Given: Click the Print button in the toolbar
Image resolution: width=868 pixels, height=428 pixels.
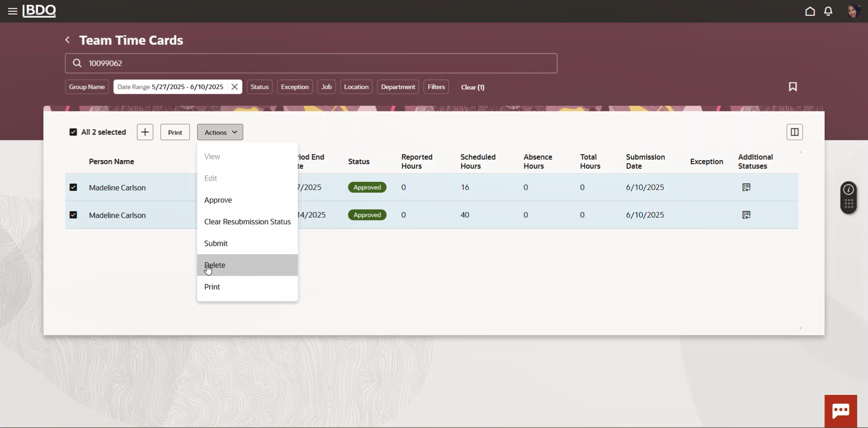Looking at the screenshot, I should [x=175, y=132].
